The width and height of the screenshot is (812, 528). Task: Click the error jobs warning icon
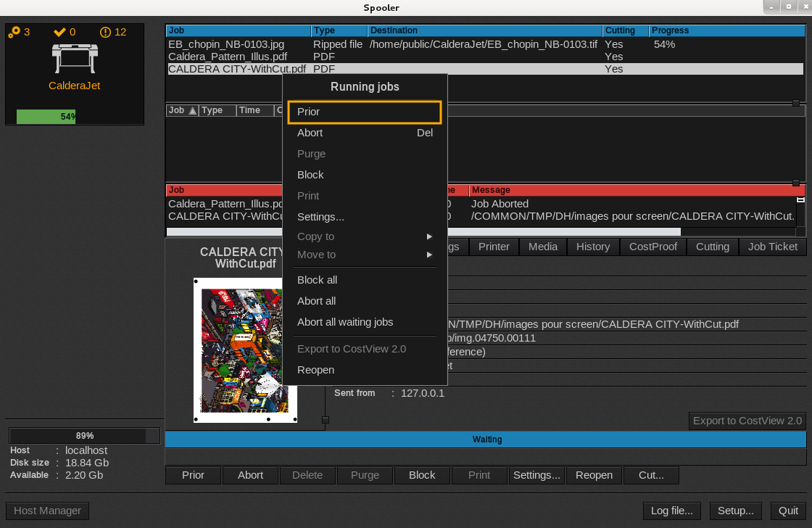(x=105, y=32)
